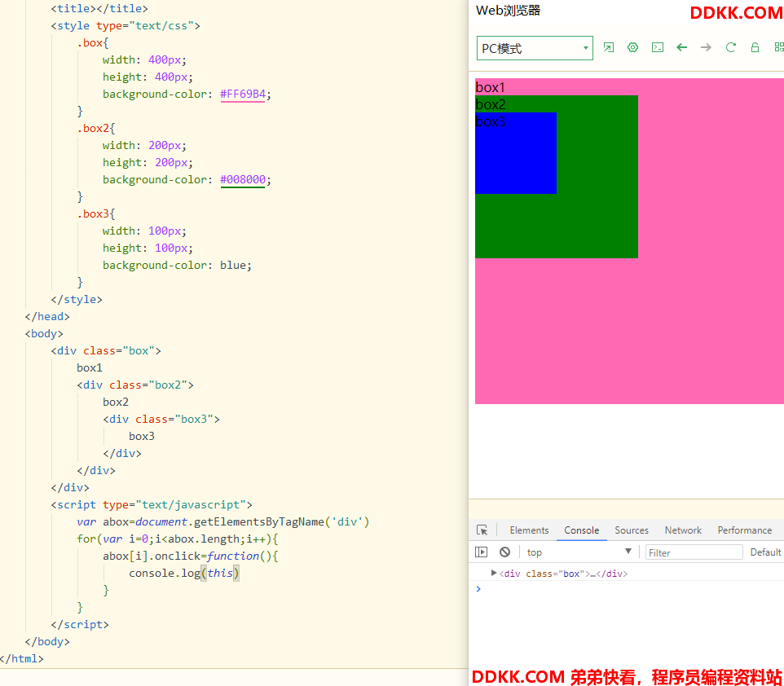Click the console.log line in code
Screen dimensions: 784x686
point(184,573)
